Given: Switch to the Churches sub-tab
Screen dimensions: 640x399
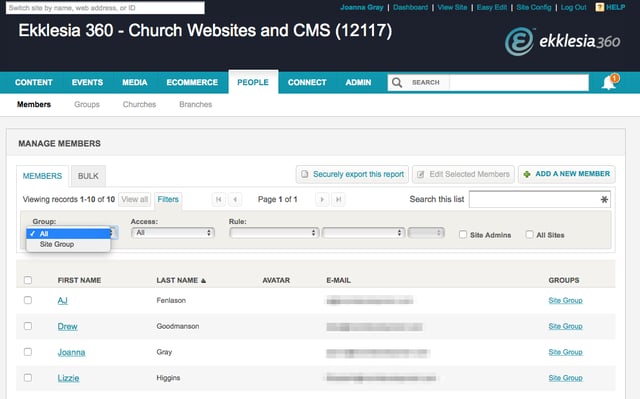Looking at the screenshot, I should coord(139,104).
